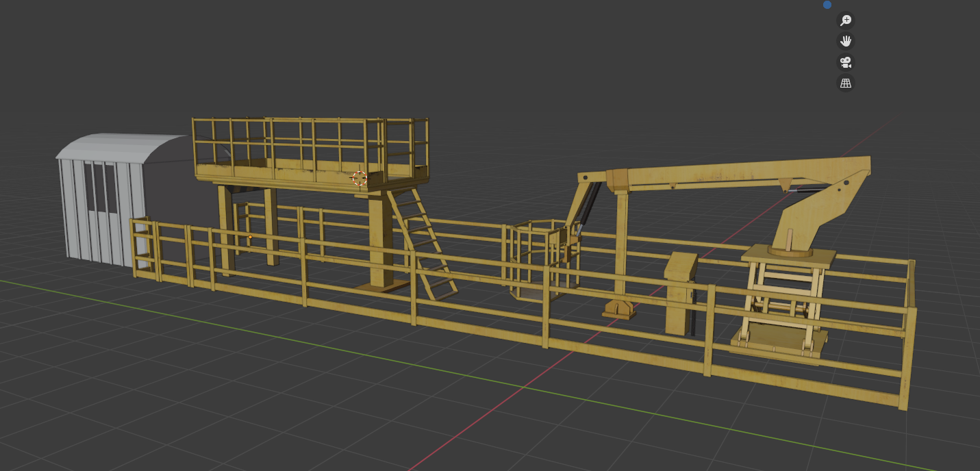This screenshot has height=471, width=980.
Task: Click the small orange object origin dot
Action: [250, 237]
